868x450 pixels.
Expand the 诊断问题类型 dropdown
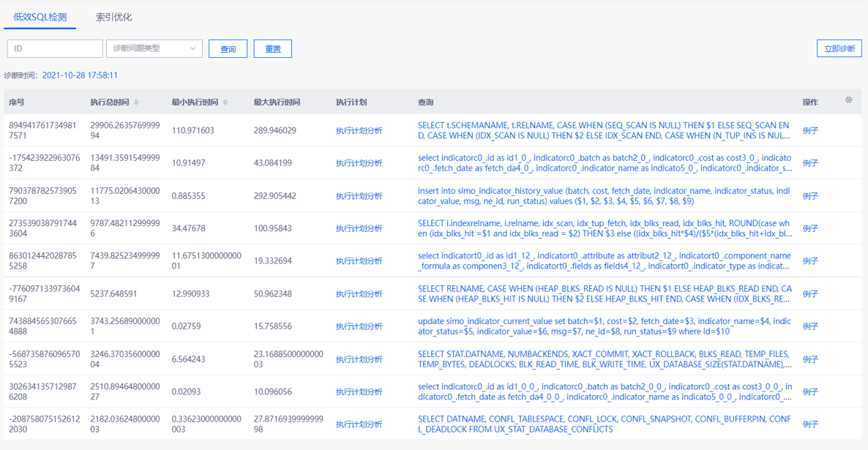(154, 48)
